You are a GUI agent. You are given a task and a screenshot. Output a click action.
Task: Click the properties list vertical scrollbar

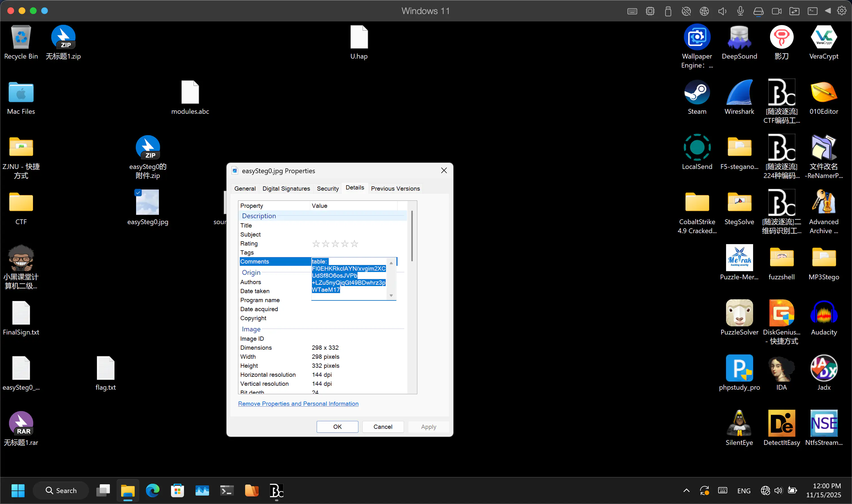pyautogui.click(x=412, y=236)
